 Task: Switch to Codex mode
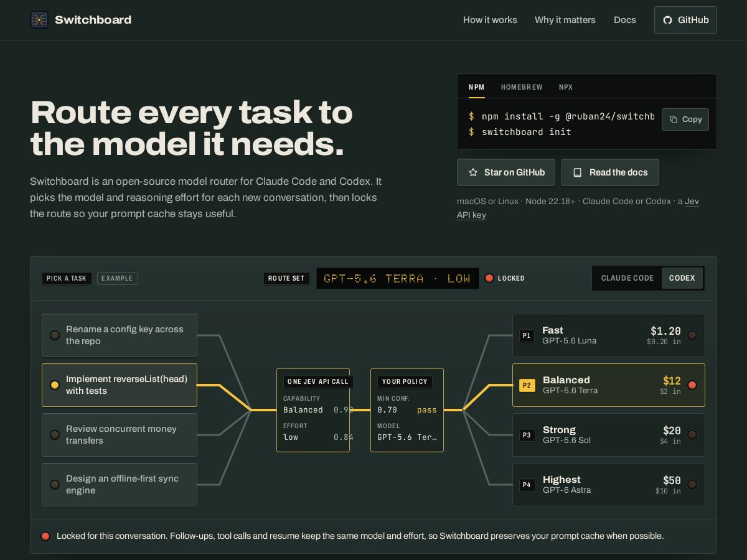(x=682, y=278)
